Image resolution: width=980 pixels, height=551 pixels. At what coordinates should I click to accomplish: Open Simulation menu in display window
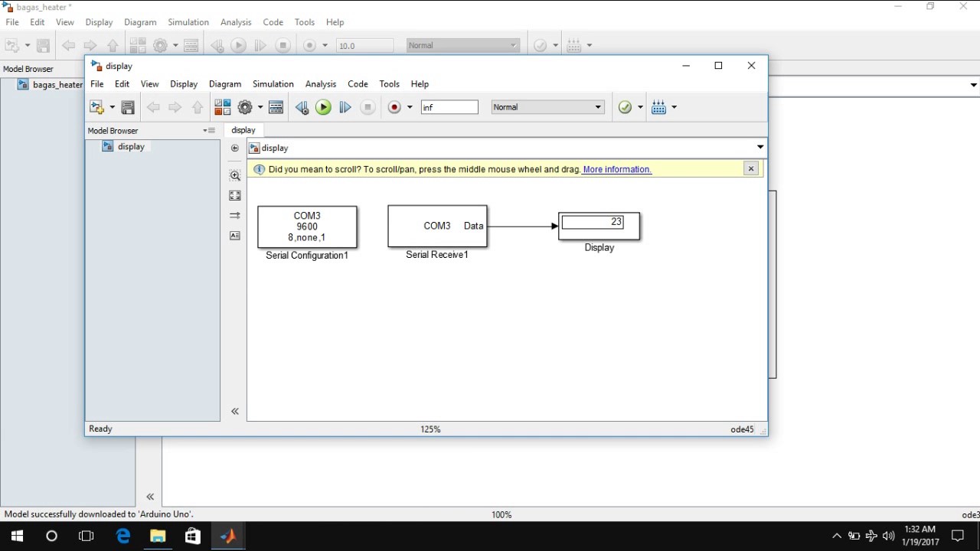pos(273,83)
